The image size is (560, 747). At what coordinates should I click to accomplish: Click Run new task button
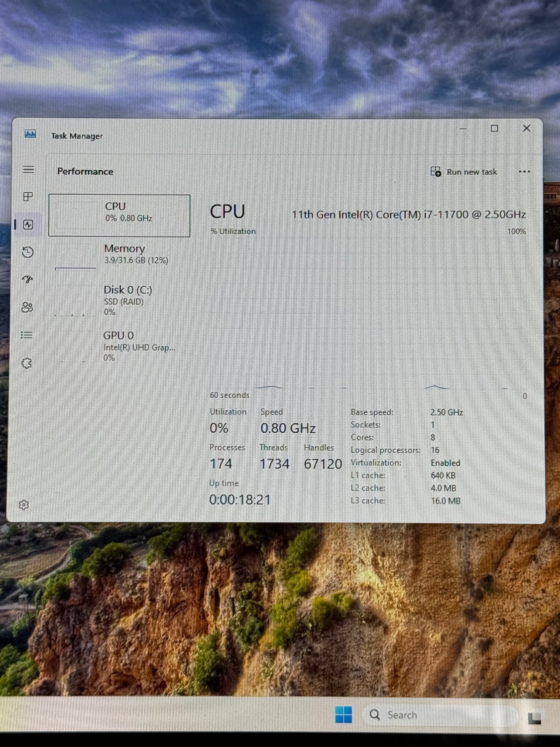[464, 172]
